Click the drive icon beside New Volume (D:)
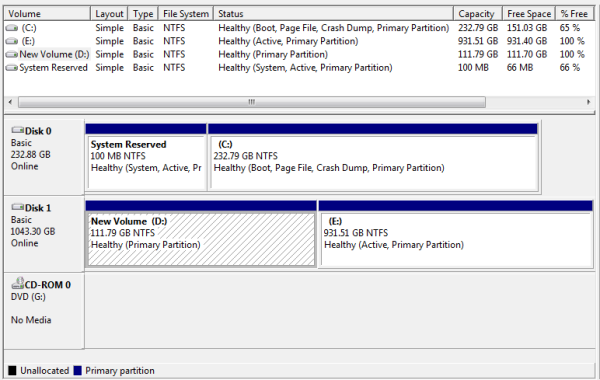Screen dimensions: 600x380 point(12,54)
